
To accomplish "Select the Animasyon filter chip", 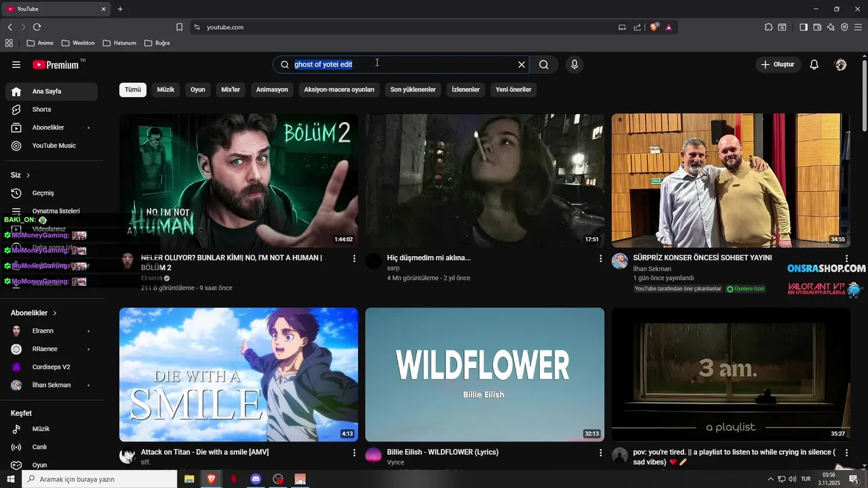I will point(272,89).
